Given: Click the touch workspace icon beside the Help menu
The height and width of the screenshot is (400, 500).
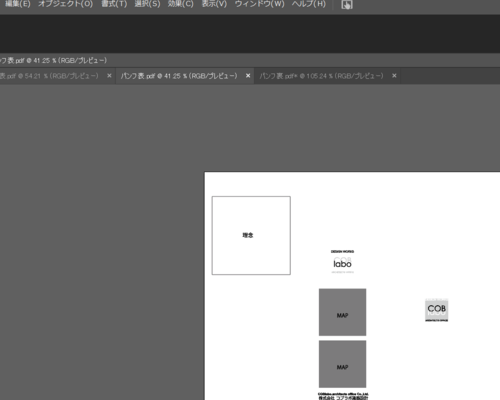Looking at the screenshot, I should coord(347,5).
